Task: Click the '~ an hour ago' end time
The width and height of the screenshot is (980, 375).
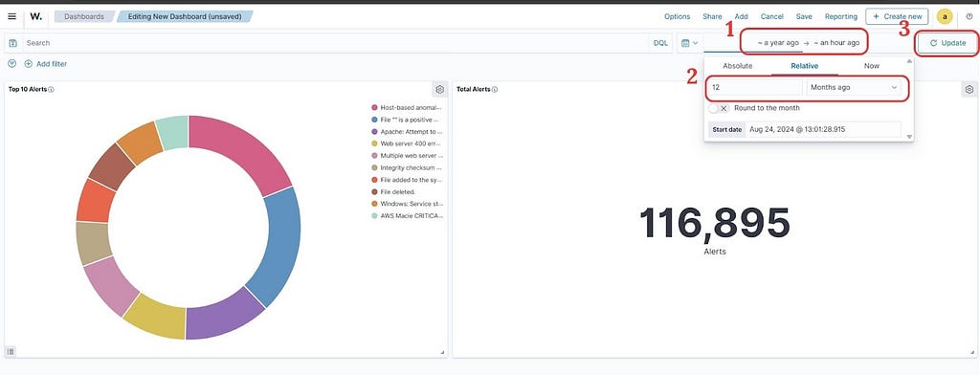Action: (836, 43)
